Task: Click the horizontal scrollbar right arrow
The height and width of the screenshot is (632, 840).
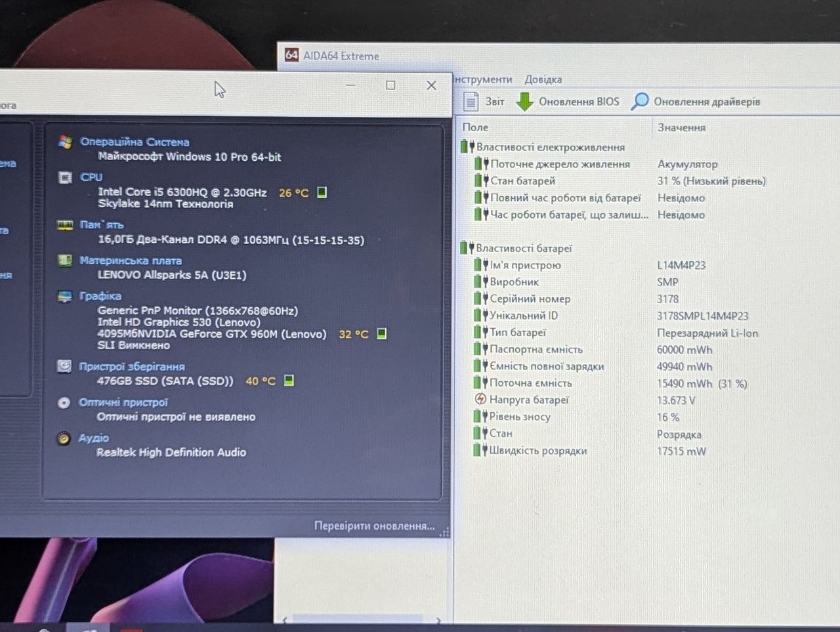Action: point(438,620)
